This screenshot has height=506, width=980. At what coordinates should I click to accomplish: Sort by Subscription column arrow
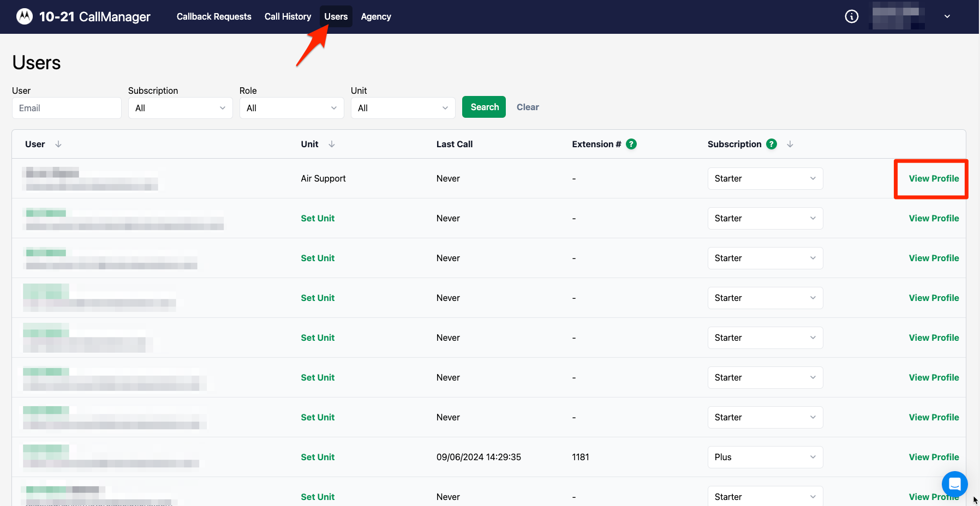point(790,144)
